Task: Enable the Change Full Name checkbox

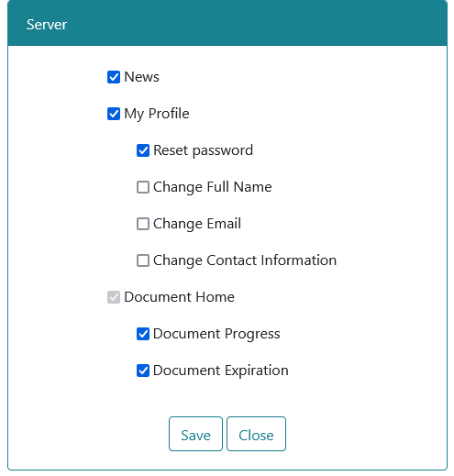Action: 143,187
